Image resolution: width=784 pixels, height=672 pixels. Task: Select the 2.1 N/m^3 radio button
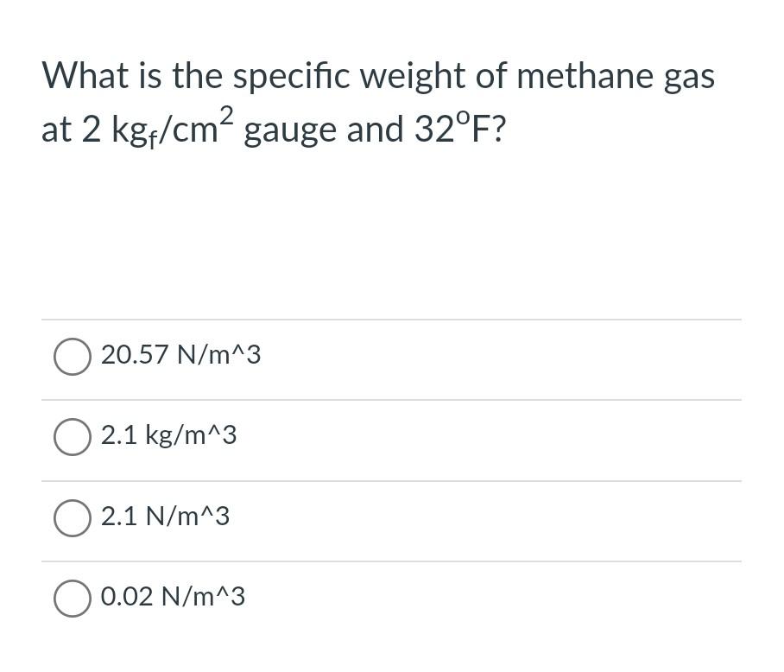point(73,517)
